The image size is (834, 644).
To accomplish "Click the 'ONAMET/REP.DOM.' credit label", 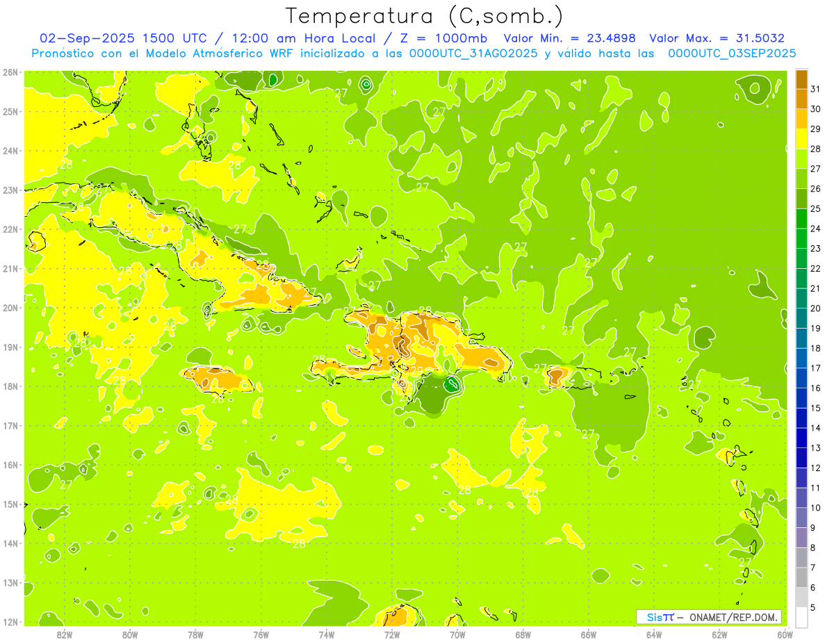I will 734,617.
